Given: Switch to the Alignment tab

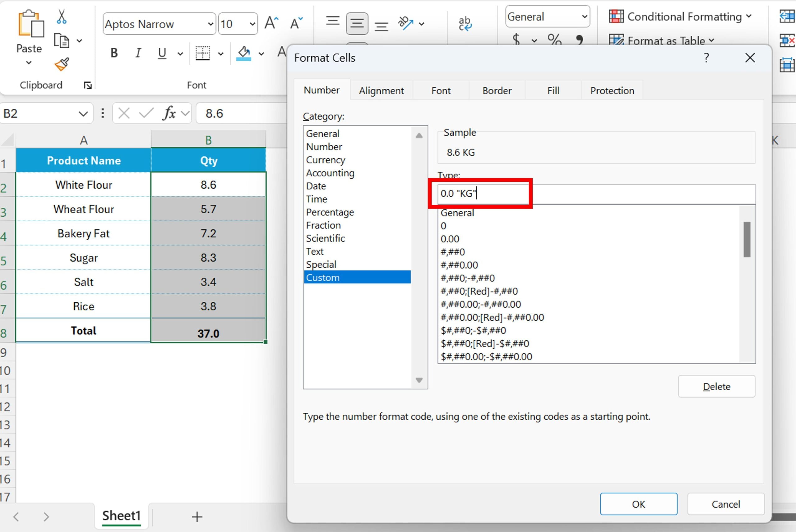Looking at the screenshot, I should click(381, 90).
